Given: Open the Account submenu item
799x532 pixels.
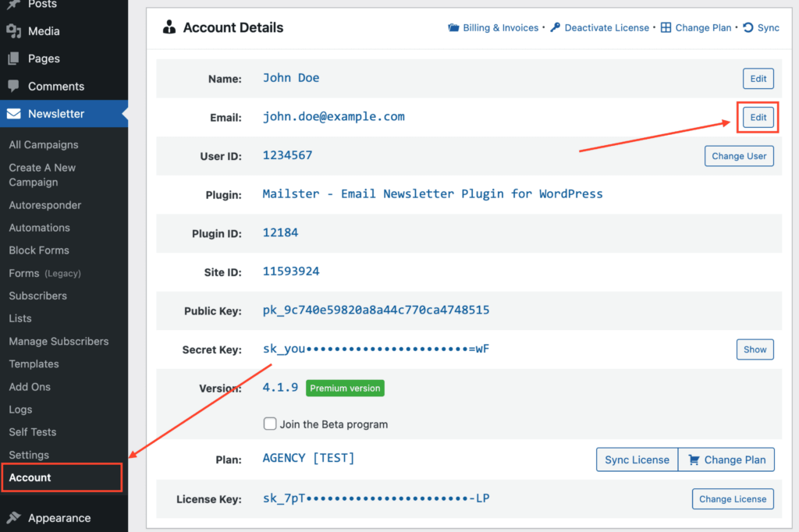Looking at the screenshot, I should tap(30, 477).
